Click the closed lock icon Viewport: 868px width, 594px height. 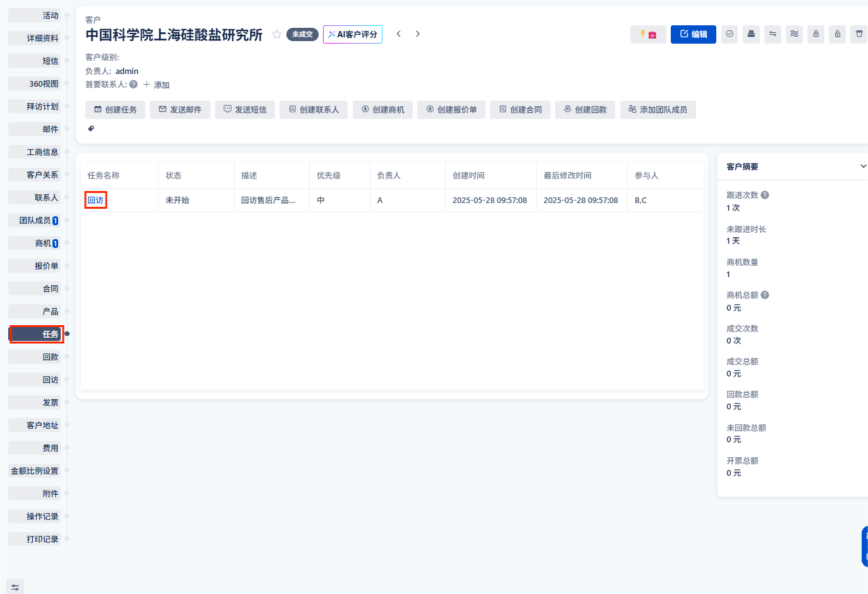(x=816, y=34)
